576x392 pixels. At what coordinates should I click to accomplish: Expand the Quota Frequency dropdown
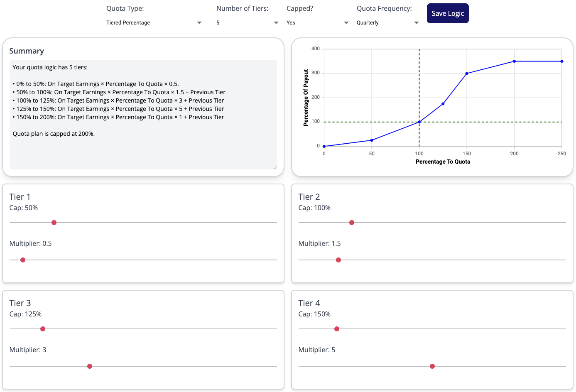[387, 23]
